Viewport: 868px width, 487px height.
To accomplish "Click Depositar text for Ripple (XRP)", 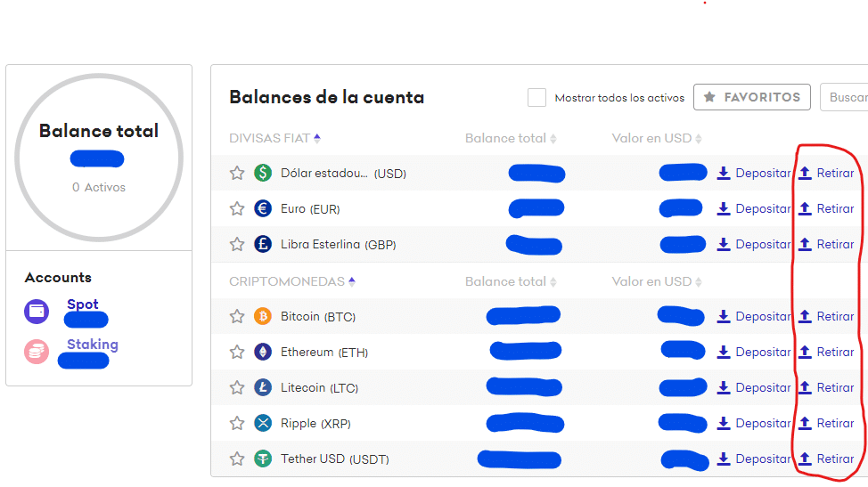I will [764, 423].
